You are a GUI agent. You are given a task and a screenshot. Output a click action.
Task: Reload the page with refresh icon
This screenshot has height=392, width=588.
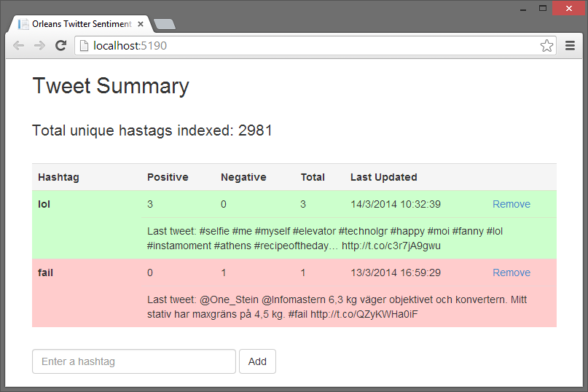pos(61,46)
